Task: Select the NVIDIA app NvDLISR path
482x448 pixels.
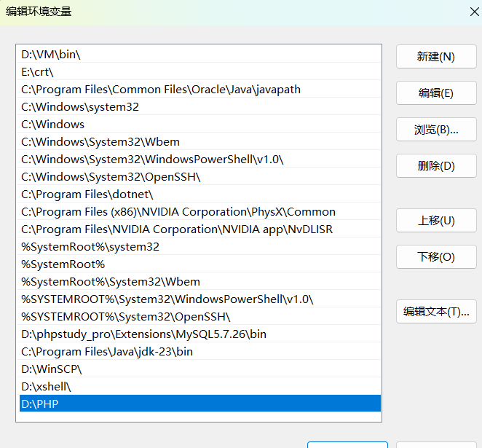Action: (177, 229)
